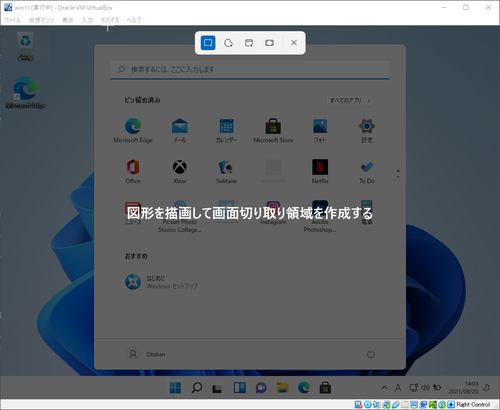Open the カレンダー app
500x410 pixels.
[x=226, y=130]
